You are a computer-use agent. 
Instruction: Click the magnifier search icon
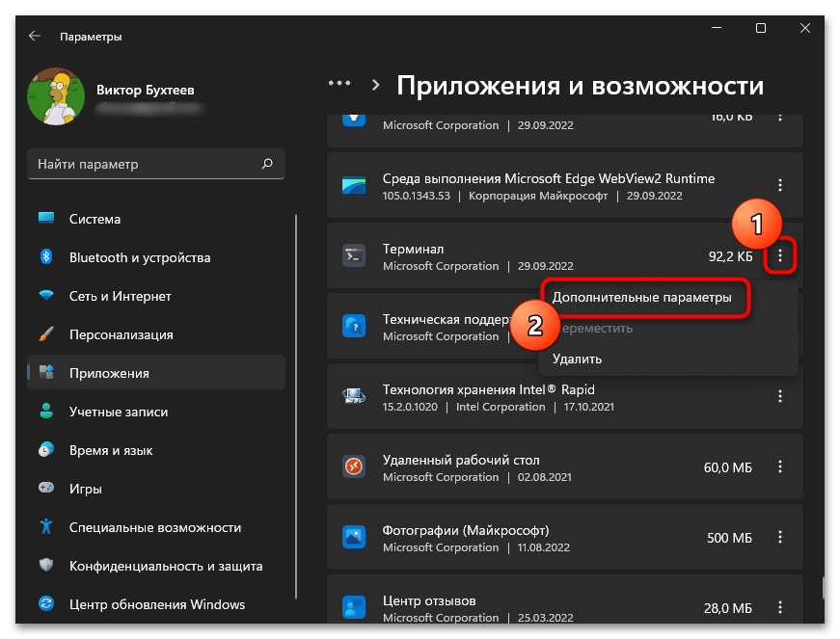[x=267, y=164]
